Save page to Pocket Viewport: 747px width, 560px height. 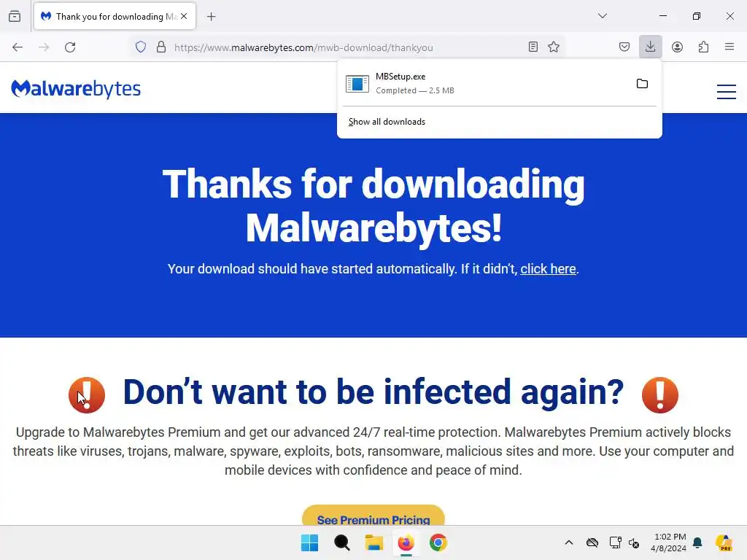[624, 47]
